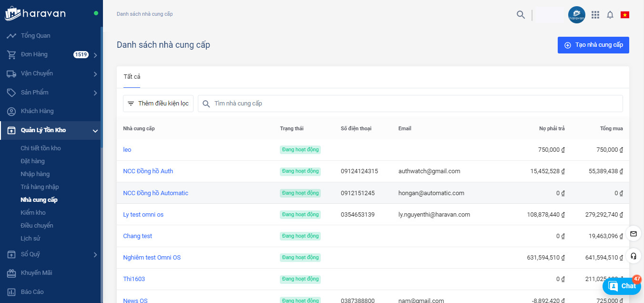Go to Khách Hàng in sidebar
The image size is (644, 303).
[x=37, y=111]
